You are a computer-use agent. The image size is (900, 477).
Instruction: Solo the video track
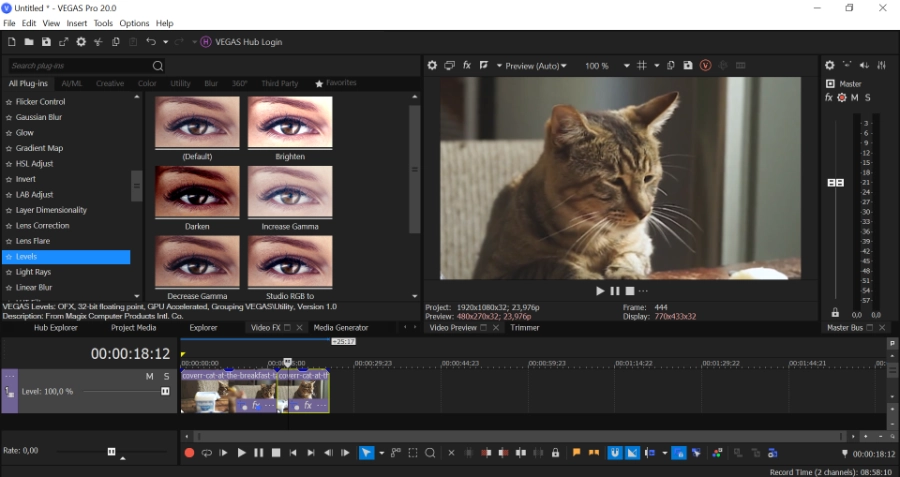[166, 377]
